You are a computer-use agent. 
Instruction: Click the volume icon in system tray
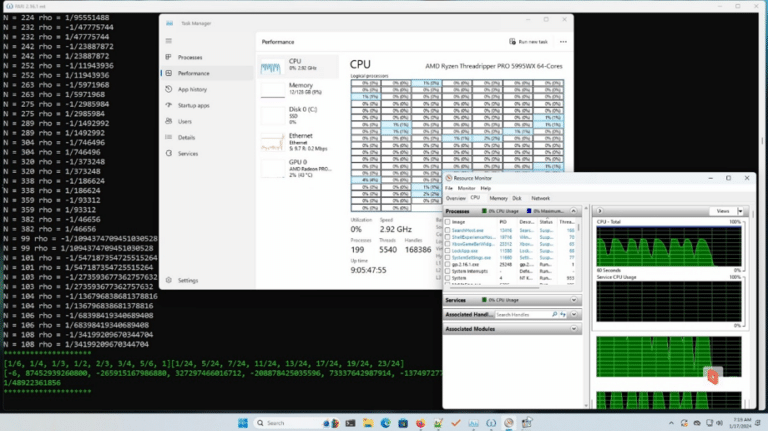click(720, 423)
